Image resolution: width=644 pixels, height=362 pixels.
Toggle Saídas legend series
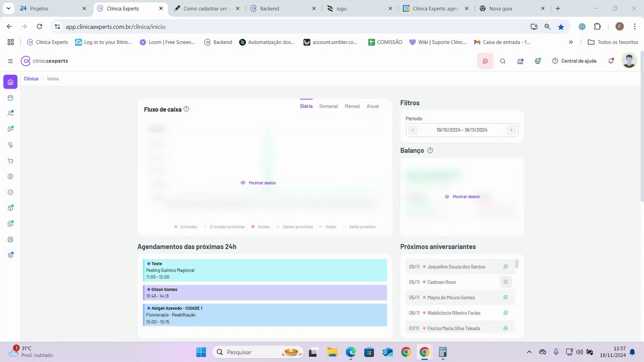point(261,227)
